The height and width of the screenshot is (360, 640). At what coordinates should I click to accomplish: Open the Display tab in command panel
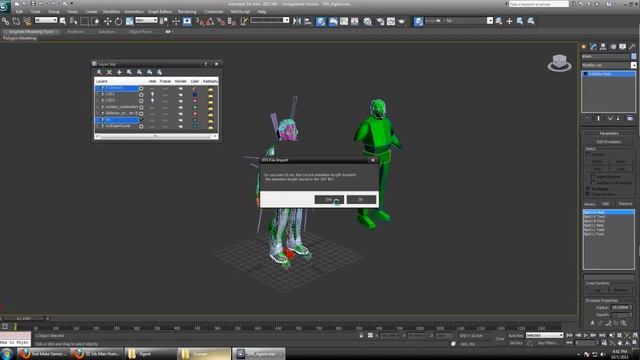[622, 47]
